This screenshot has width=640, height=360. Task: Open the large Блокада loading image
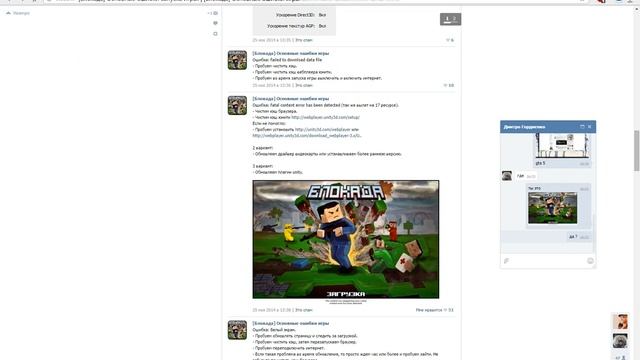click(x=346, y=239)
